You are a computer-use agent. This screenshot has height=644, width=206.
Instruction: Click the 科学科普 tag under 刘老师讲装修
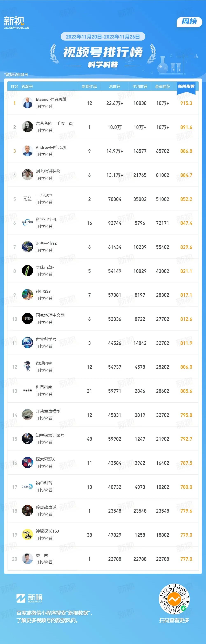(x=45, y=178)
